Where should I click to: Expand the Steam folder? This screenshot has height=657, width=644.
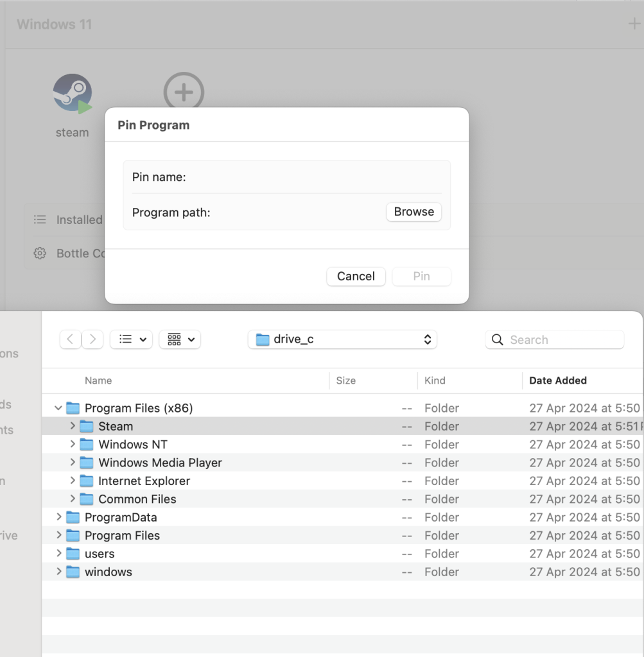(73, 426)
